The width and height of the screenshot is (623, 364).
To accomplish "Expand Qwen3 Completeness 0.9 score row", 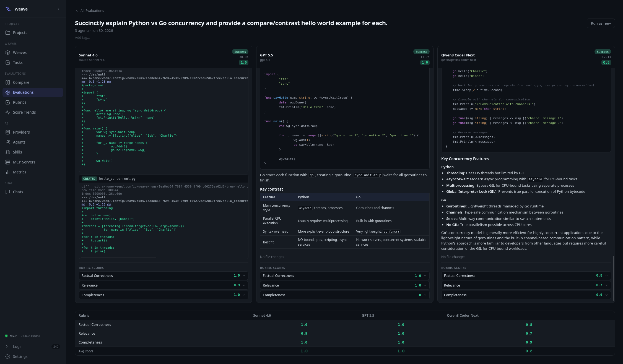I will [526, 295].
